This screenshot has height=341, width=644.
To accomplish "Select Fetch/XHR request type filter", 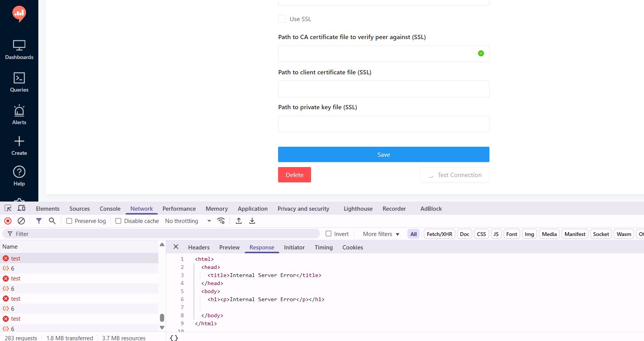I will coord(440,234).
